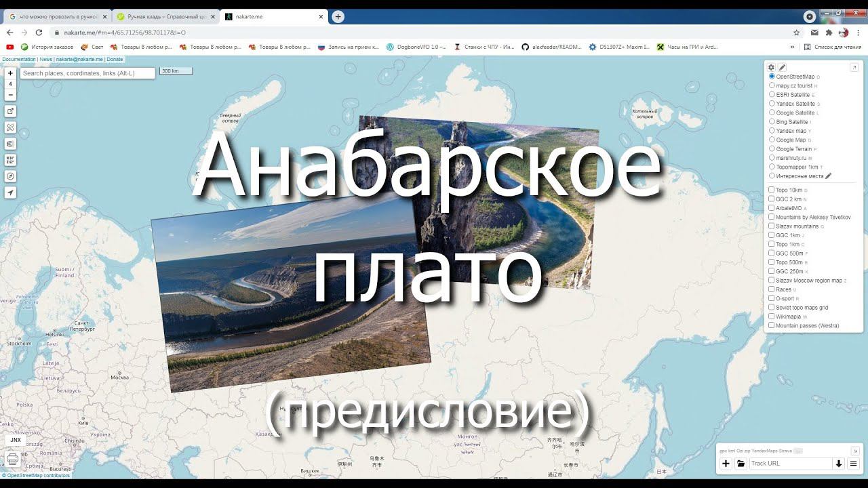Open a new browser tab
Image resolution: width=868 pixels, height=488 pixels.
pyautogui.click(x=338, y=16)
